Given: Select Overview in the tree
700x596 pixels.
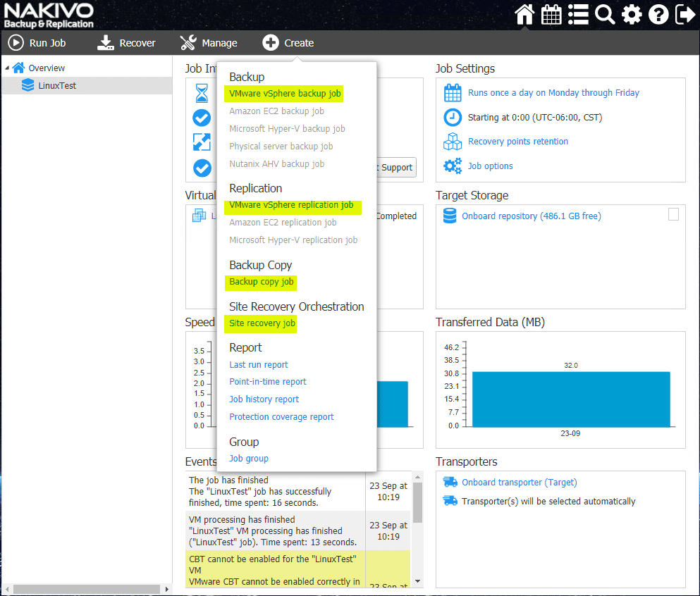Looking at the screenshot, I should click(47, 68).
